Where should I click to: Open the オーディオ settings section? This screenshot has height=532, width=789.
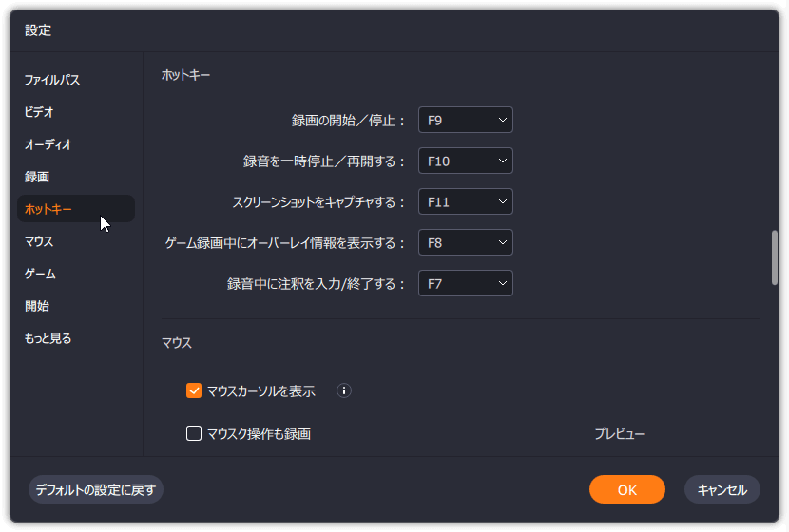point(48,144)
